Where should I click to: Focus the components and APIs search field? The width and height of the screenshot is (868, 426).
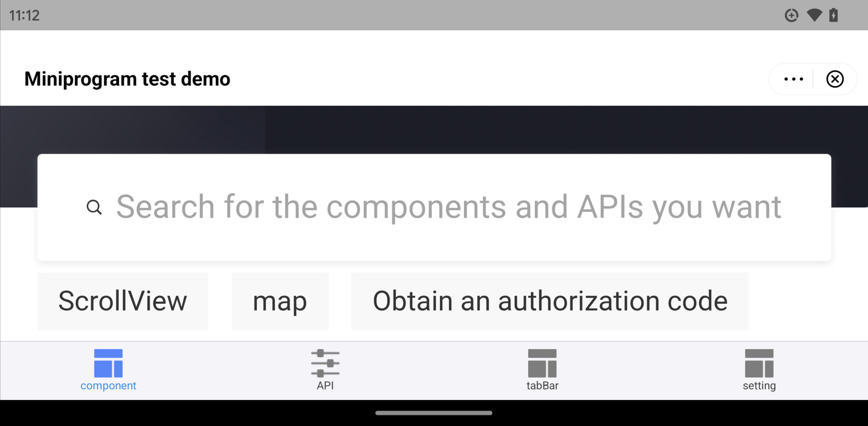coord(448,207)
